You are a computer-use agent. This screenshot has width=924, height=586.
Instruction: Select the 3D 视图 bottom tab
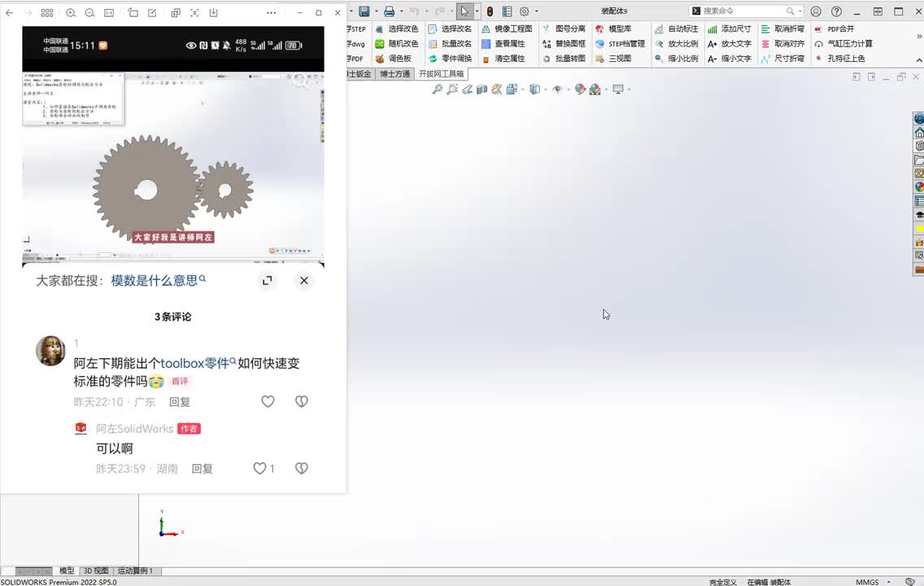tap(95, 571)
